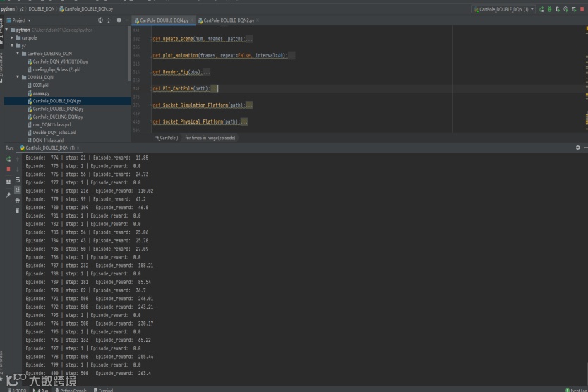Click the CartPole_DOUBLE_DQN.py breadcrumb in navigation bar
Screen dimensions: 588x392
(86, 9)
